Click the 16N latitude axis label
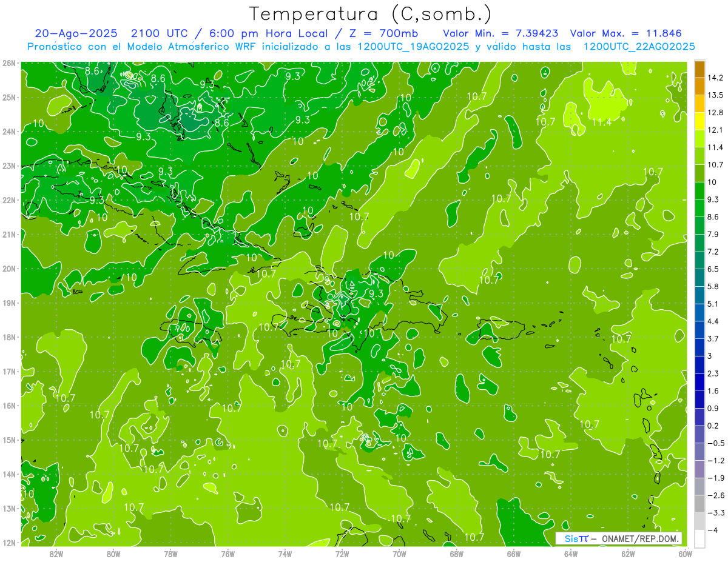Image resolution: width=728 pixels, height=562 pixels. tap(8, 406)
